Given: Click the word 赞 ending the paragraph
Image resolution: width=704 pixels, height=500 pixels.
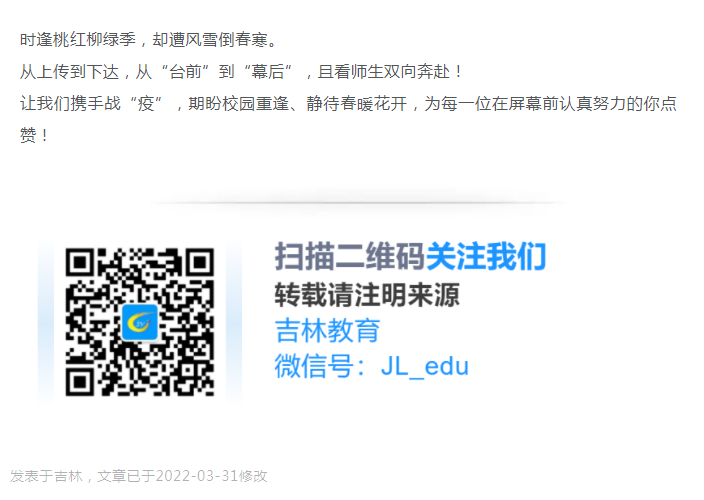Looking at the screenshot, I should [28, 135].
